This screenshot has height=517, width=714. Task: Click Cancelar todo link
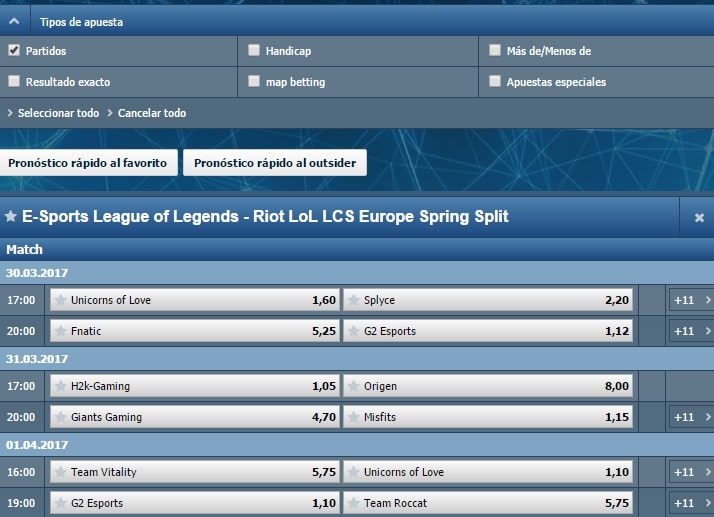[x=152, y=113]
